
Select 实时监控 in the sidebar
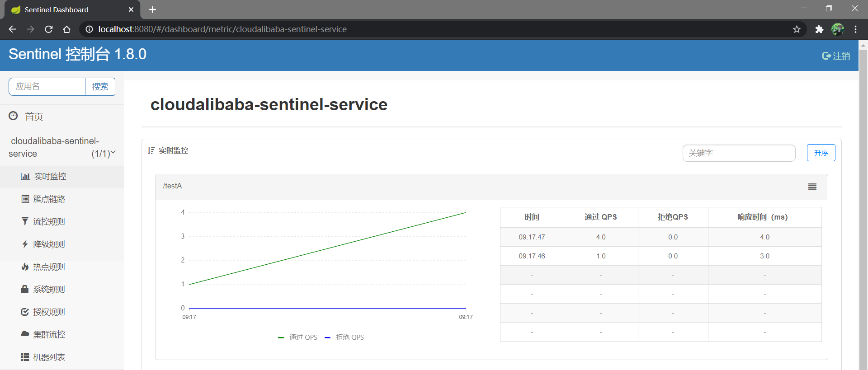point(62,177)
